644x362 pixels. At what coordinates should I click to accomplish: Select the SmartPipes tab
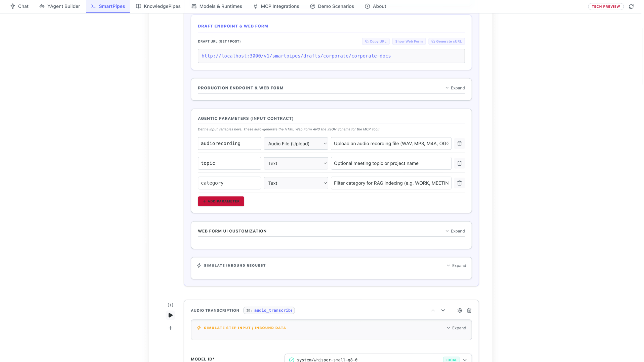[108, 6]
